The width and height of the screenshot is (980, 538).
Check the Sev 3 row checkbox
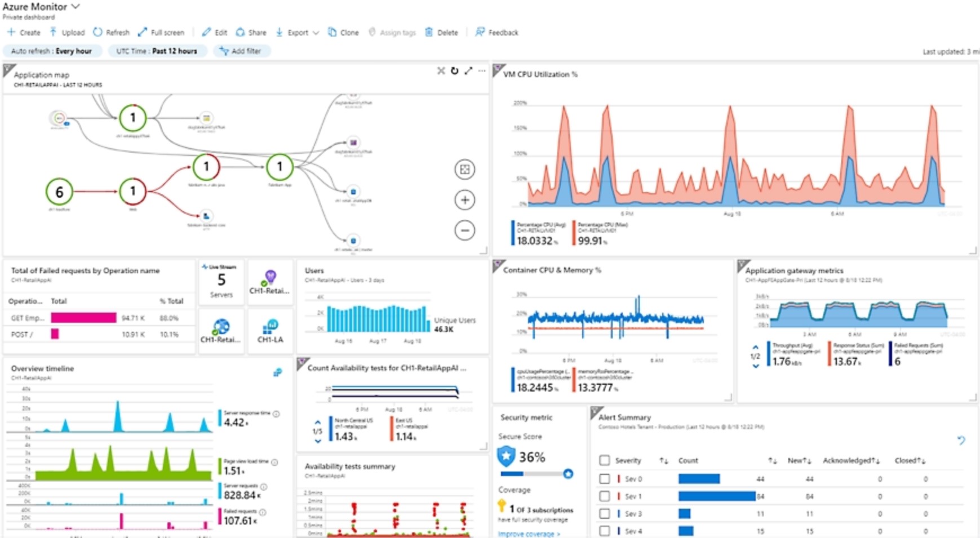pos(605,513)
